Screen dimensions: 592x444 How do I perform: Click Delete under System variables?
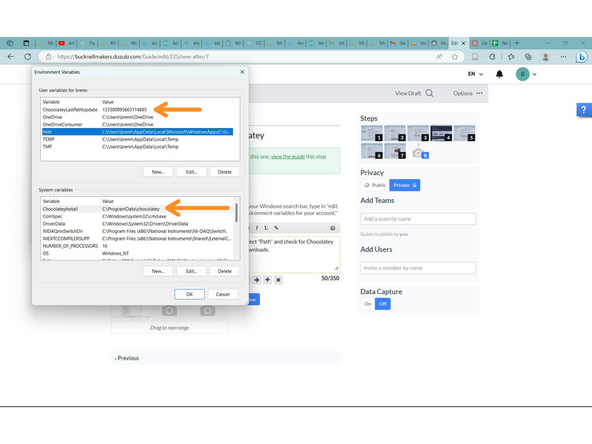pos(225,271)
